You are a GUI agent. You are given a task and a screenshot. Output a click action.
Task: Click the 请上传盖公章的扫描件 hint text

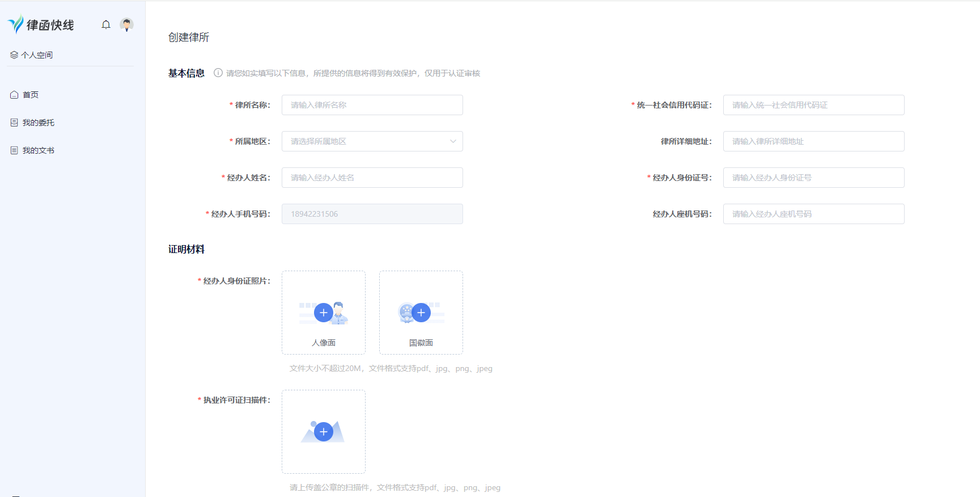point(395,487)
